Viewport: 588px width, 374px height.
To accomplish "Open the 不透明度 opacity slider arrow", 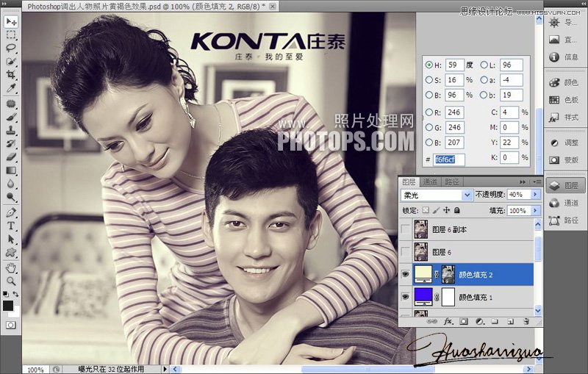I will point(536,195).
